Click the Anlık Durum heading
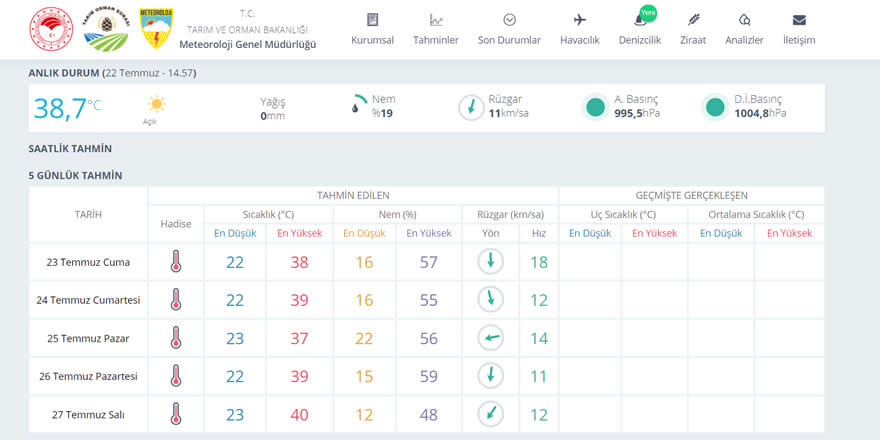This screenshot has height=440, width=880. 64,73
